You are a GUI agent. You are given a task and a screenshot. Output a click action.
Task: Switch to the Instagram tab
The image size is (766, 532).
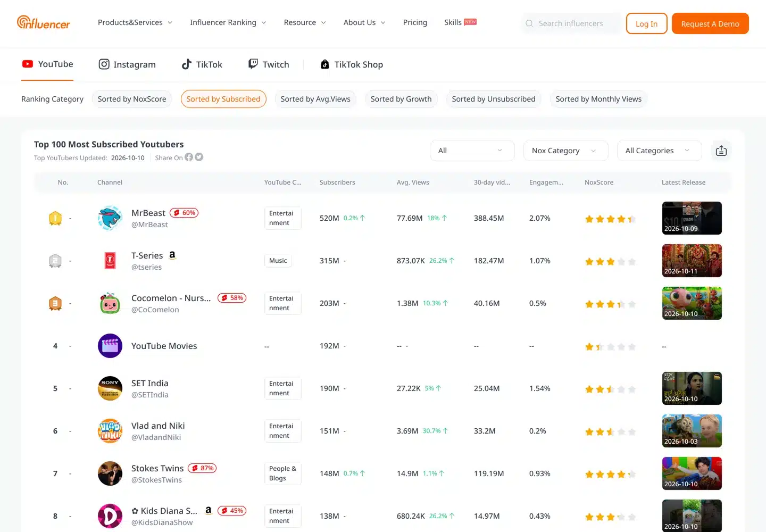point(127,64)
